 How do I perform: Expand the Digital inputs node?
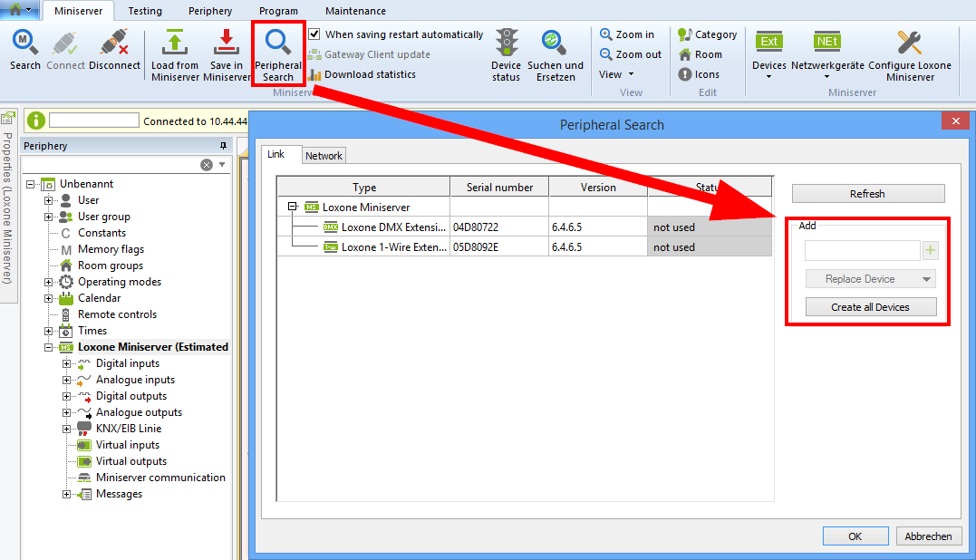pyautogui.click(x=66, y=363)
